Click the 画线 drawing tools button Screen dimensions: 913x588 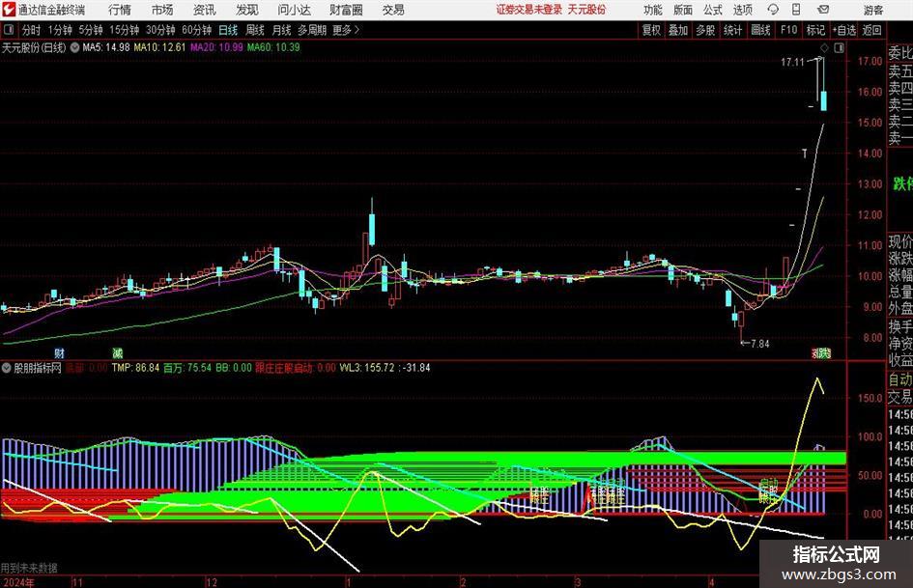(x=761, y=30)
